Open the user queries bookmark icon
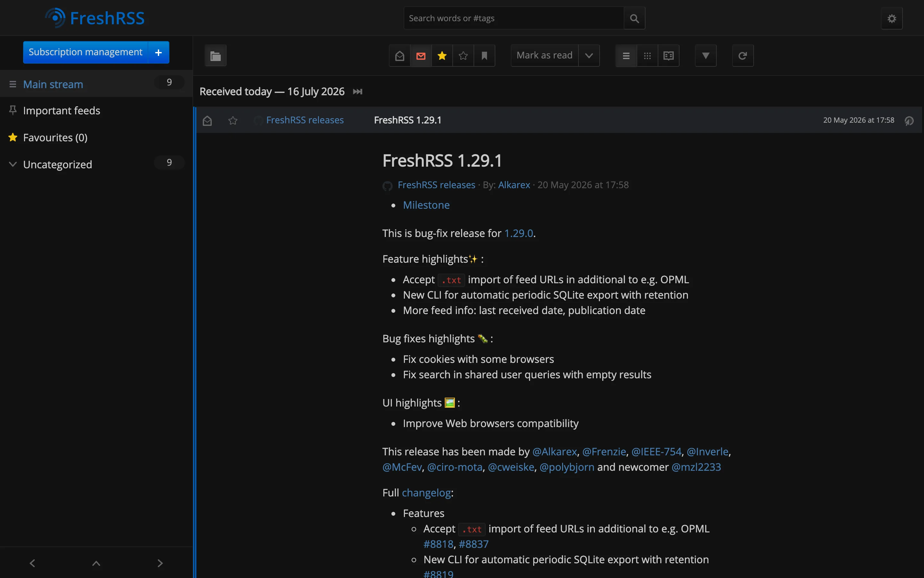924x578 pixels. [484, 56]
